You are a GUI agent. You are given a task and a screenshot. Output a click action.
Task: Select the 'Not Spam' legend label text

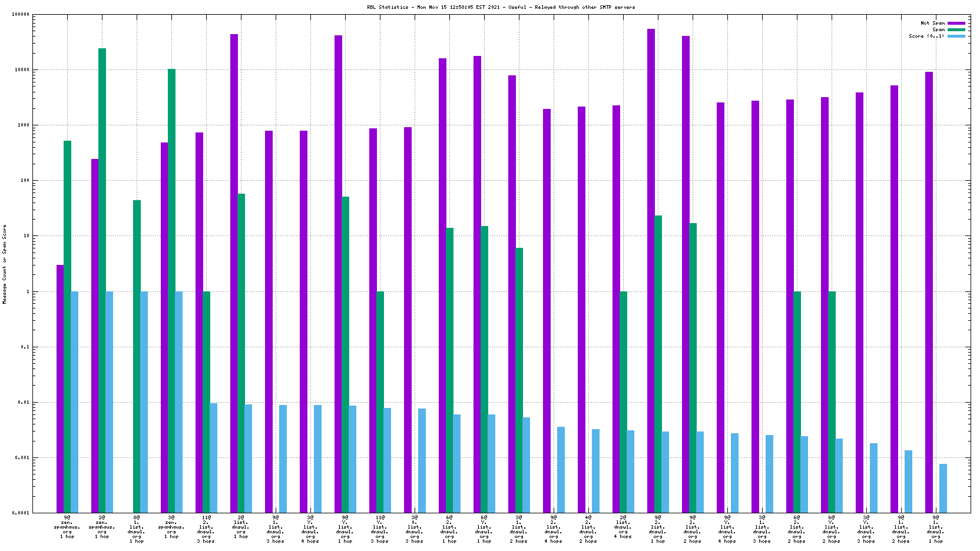click(x=932, y=24)
